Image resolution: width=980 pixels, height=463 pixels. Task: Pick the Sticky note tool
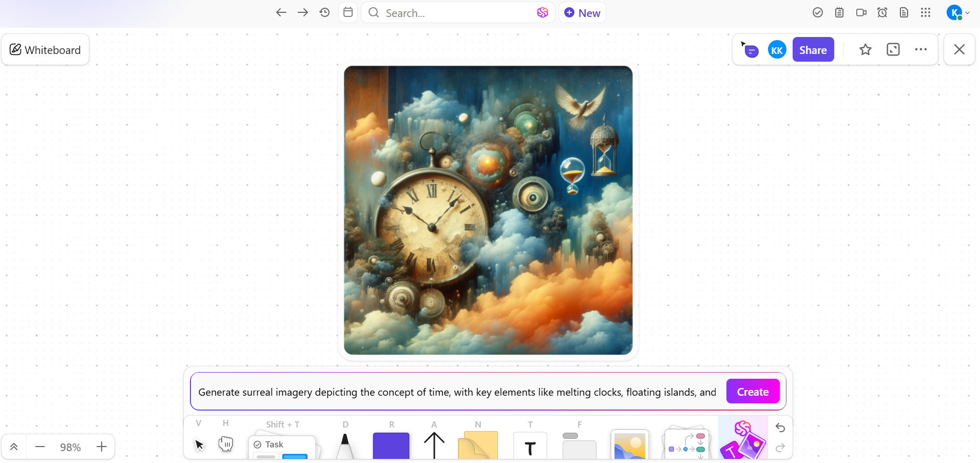[478, 446]
